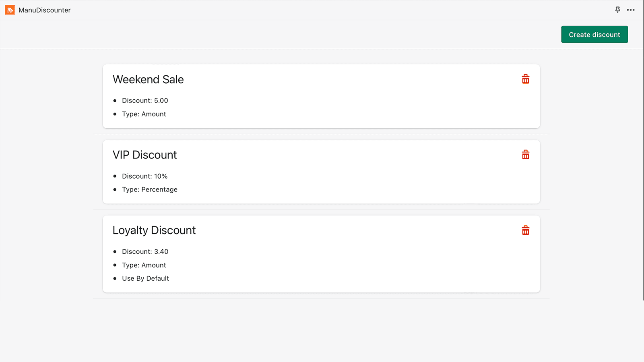Viewport: 644px width, 362px height.
Task: Click the trash icon beside Weekend Sale
Action: pos(525,79)
